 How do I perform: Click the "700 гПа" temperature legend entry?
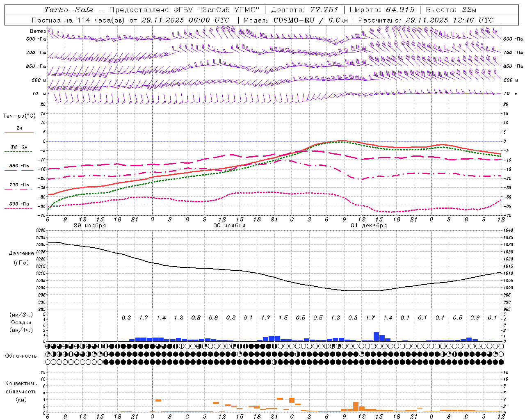tap(19, 185)
